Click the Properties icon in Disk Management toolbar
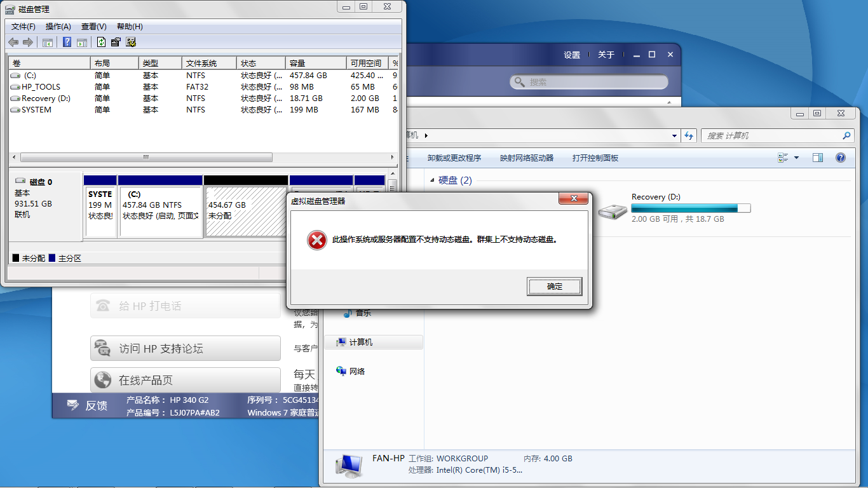Image resolution: width=868 pixels, height=488 pixels. tap(116, 43)
